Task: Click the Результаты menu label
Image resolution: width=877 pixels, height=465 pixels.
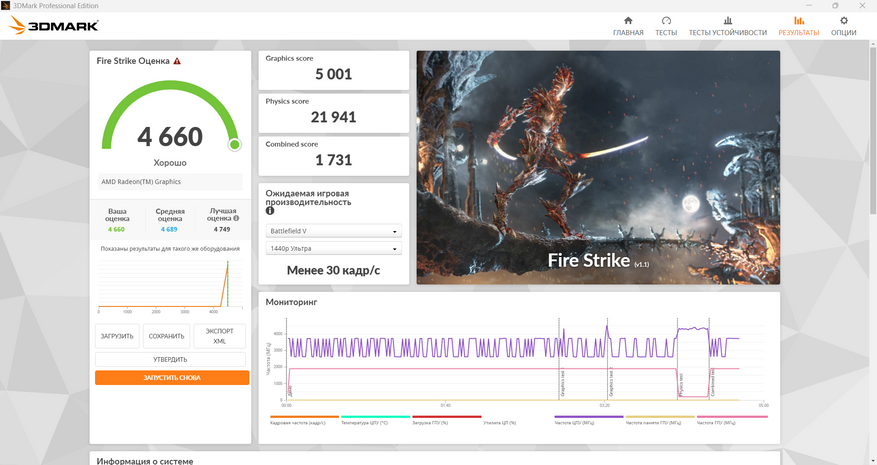Action: [799, 33]
